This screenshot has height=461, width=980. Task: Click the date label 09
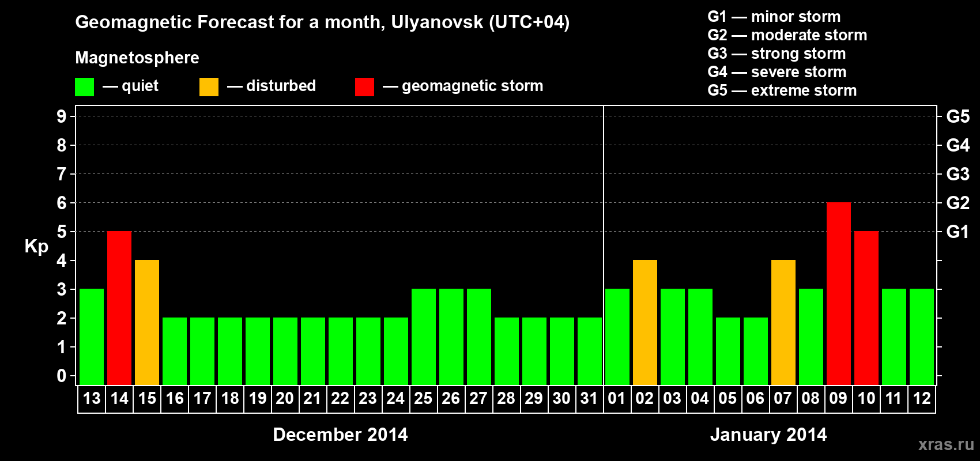pos(838,399)
